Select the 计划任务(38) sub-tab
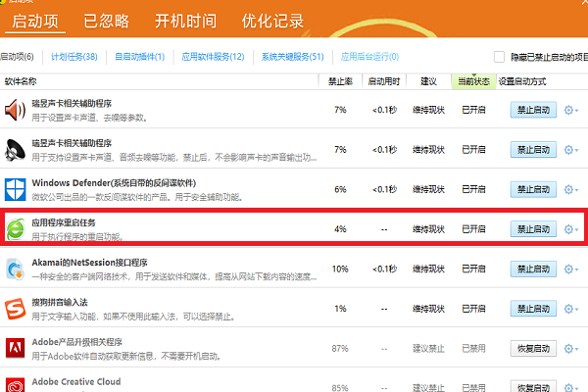The height and width of the screenshot is (392, 588). pyautogui.click(x=73, y=58)
